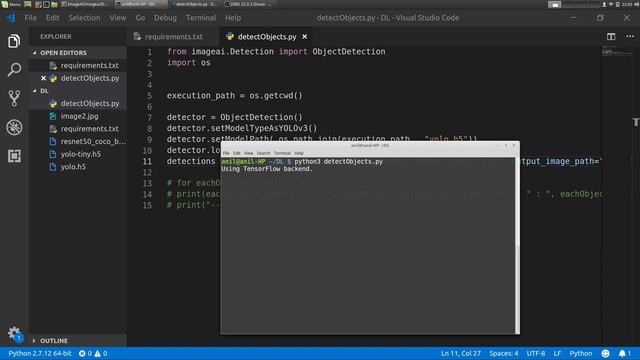Open the Terminal menu in VS Code

click(201, 18)
